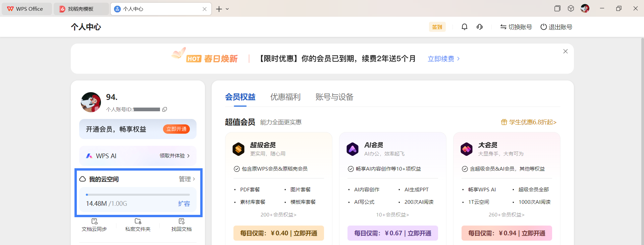Click the 超级会员全部 benefit item

click(x=534, y=189)
